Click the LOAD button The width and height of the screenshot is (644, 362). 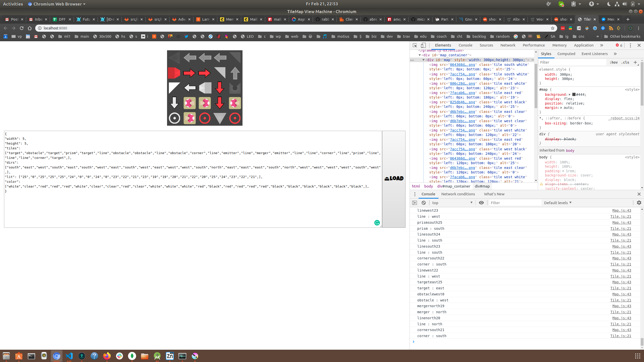click(394, 179)
